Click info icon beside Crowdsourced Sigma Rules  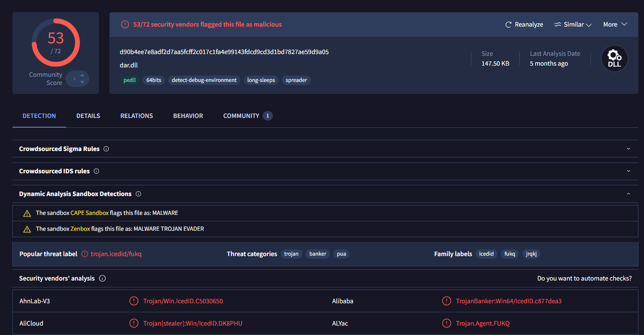(x=106, y=149)
